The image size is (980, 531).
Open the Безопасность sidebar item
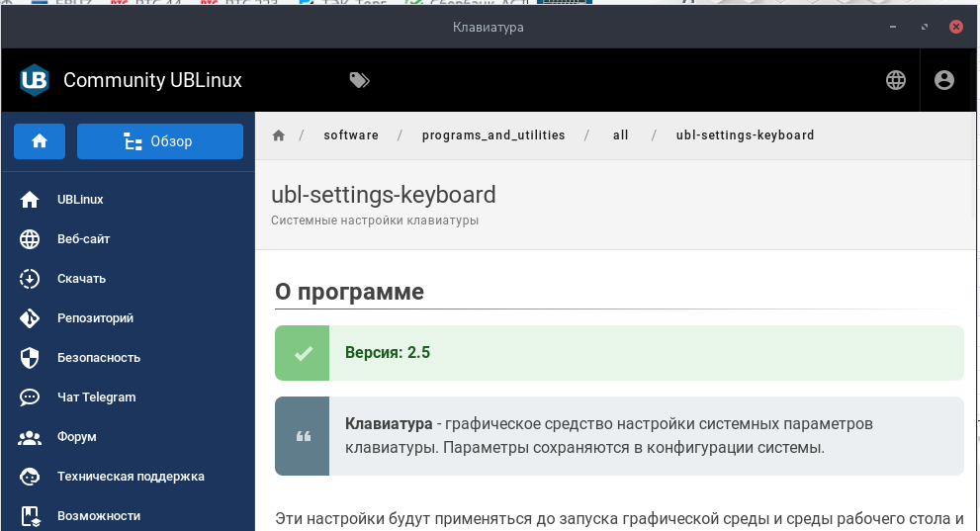click(x=99, y=358)
